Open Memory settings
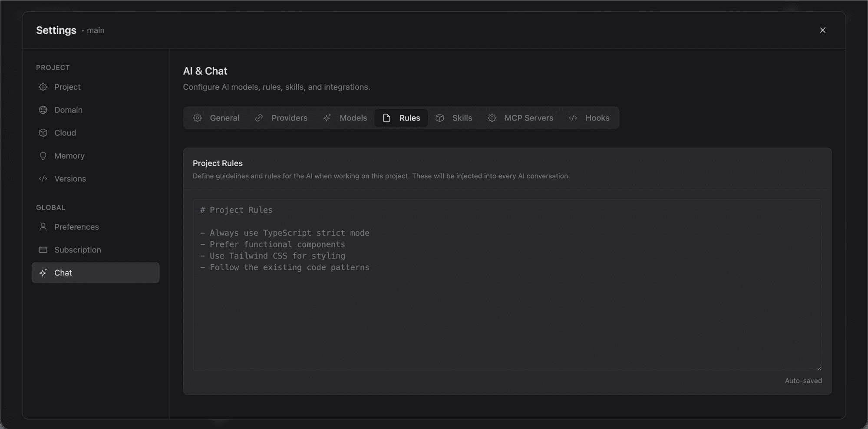This screenshot has height=429, width=868. click(x=96, y=156)
